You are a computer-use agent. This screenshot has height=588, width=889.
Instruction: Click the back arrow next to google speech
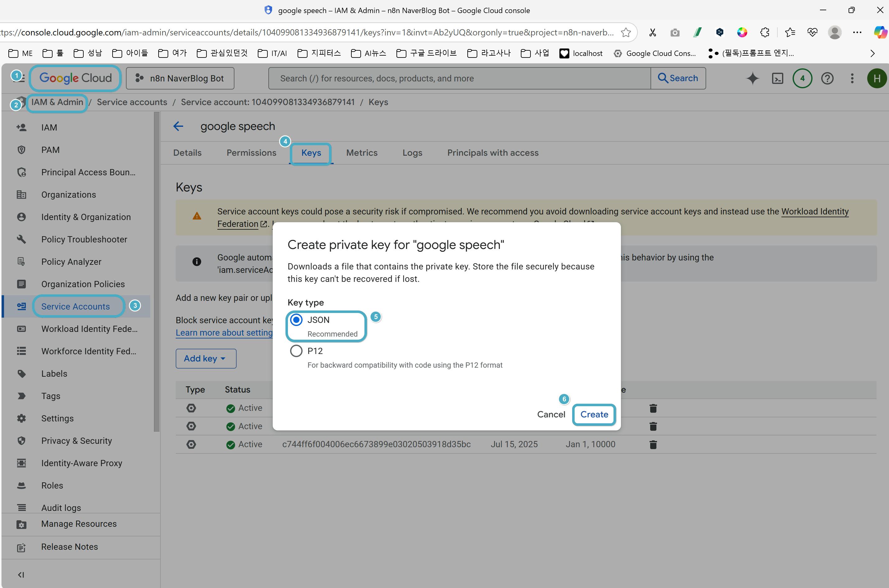[x=178, y=126]
